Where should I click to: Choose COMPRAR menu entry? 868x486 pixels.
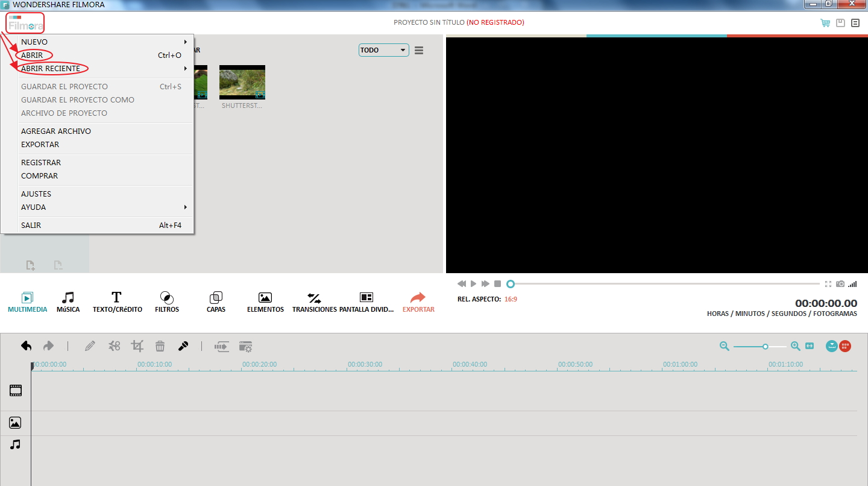(97, 175)
